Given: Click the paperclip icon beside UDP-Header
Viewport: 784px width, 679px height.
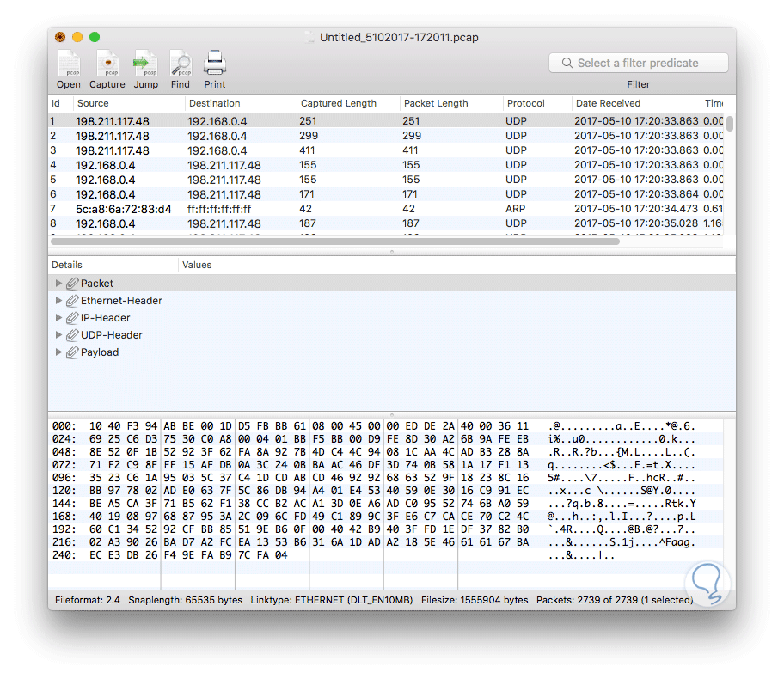Looking at the screenshot, I should [x=72, y=335].
